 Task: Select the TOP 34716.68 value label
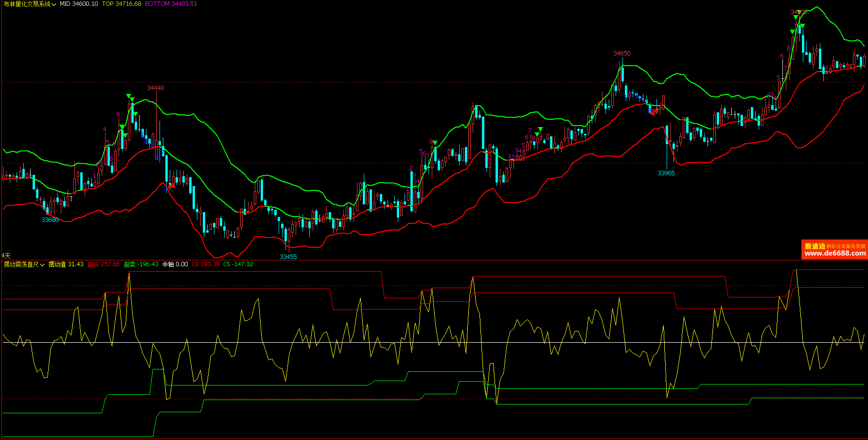(122, 4)
